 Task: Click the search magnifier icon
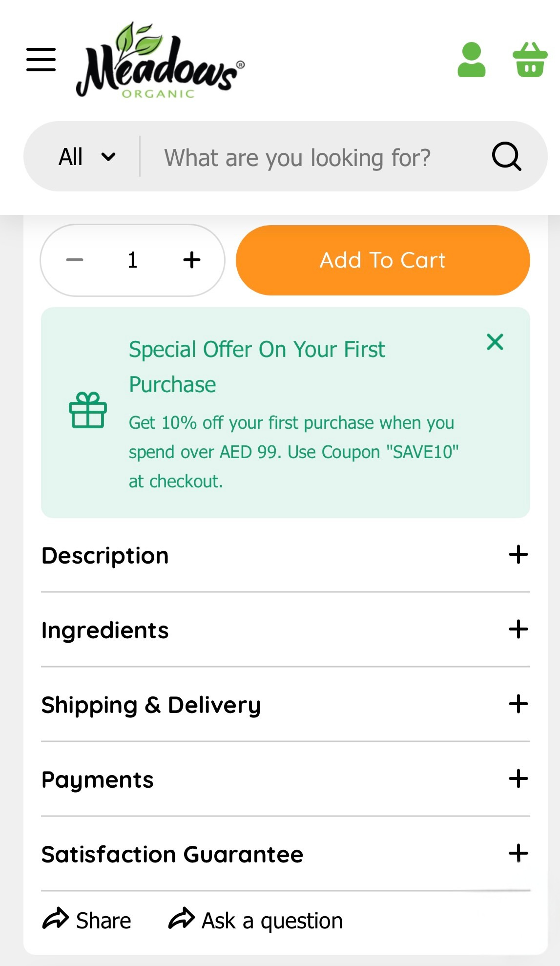click(x=506, y=156)
